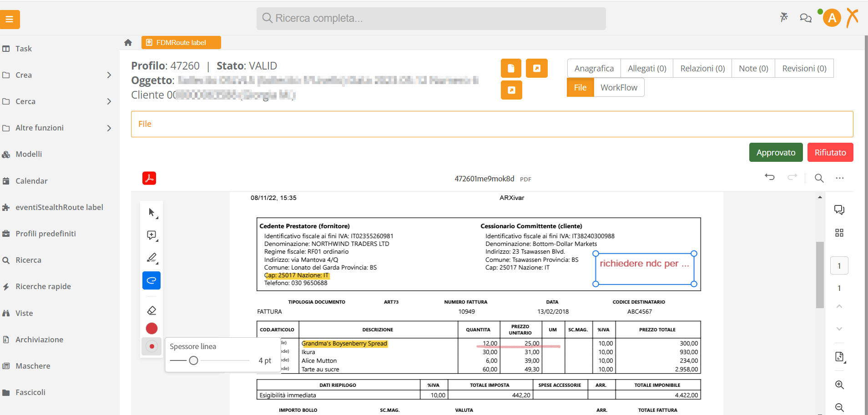Click the file name 472601me9mok8d
The width and height of the screenshot is (868, 415).
484,179
